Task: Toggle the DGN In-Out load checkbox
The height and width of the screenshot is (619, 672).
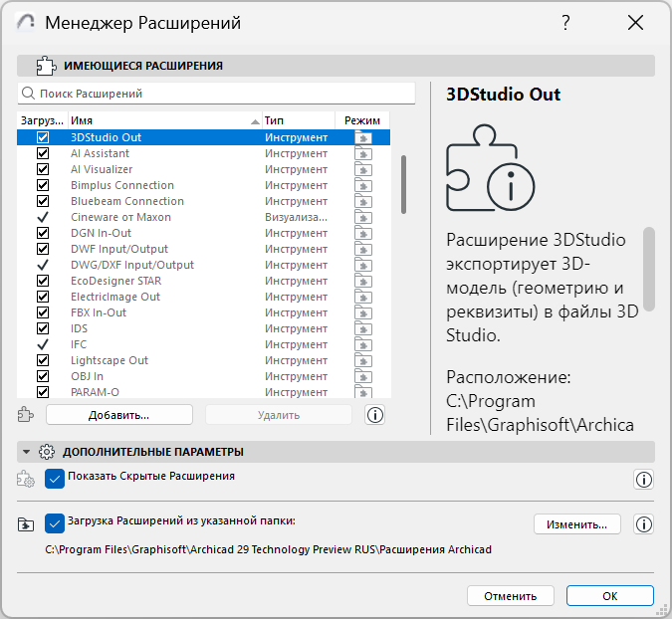Action: (43, 233)
